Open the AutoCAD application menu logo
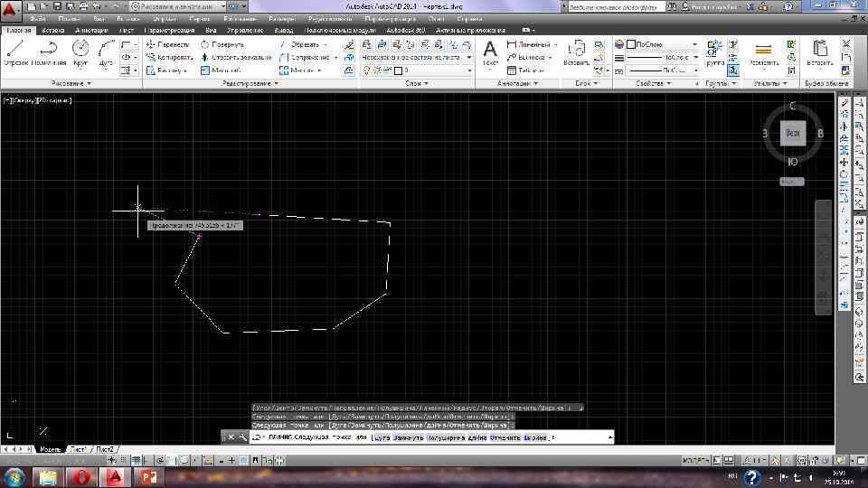 pyautogui.click(x=10, y=8)
